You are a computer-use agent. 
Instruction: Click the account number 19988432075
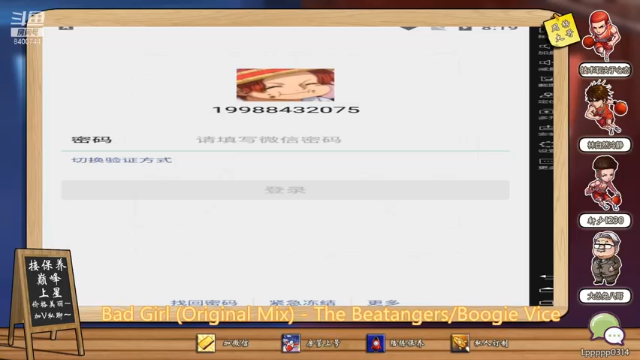point(286,110)
